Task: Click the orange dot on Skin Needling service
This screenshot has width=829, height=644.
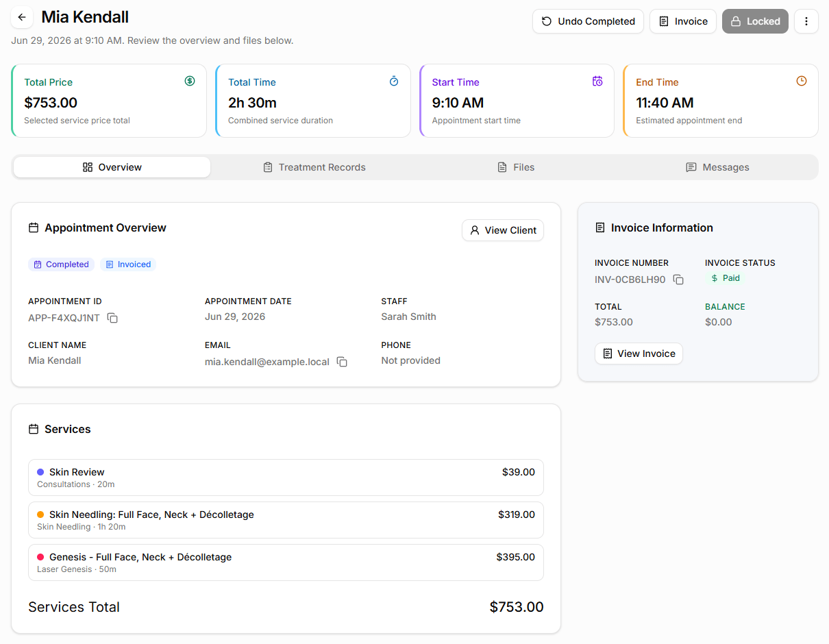Action: click(40, 515)
